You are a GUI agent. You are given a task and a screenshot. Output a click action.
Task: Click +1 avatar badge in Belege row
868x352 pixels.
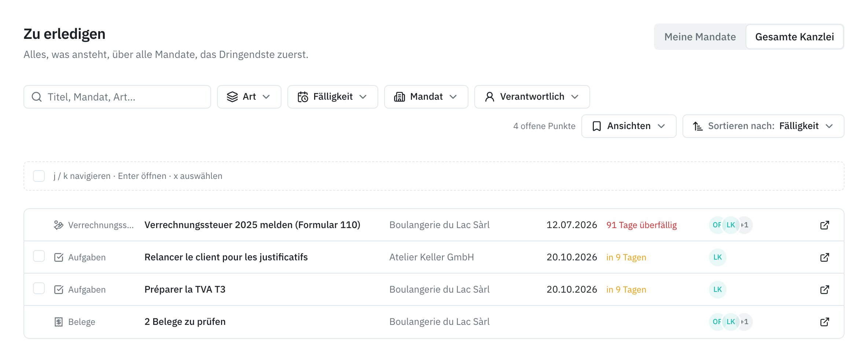pyautogui.click(x=745, y=322)
